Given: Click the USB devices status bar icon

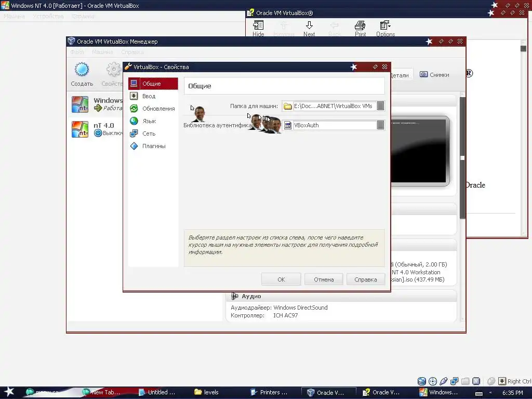Looking at the screenshot, I should [444, 381].
